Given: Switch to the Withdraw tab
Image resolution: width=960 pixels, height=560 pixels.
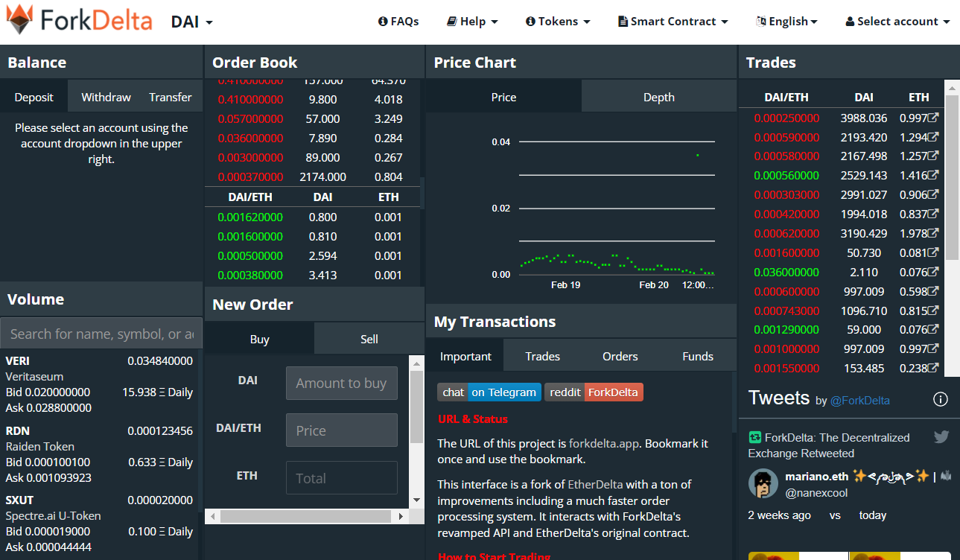Looking at the screenshot, I should [x=106, y=97].
